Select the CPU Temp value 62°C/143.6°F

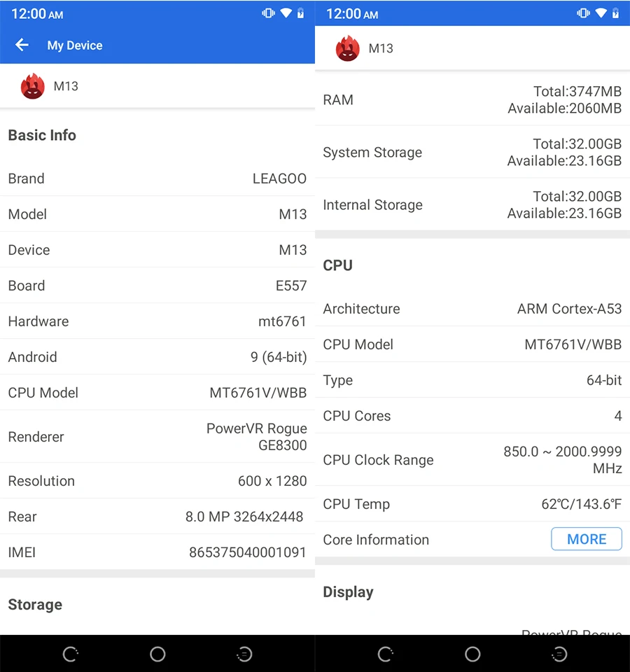tap(582, 504)
